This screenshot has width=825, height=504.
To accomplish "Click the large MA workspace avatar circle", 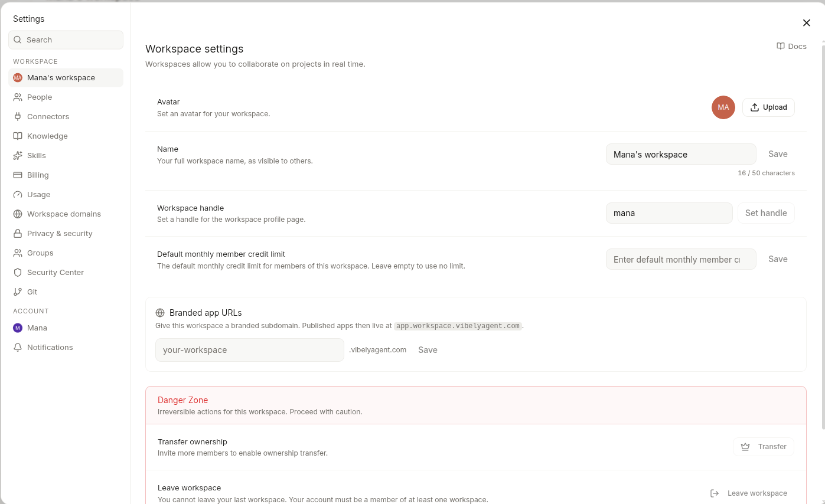I will point(723,107).
